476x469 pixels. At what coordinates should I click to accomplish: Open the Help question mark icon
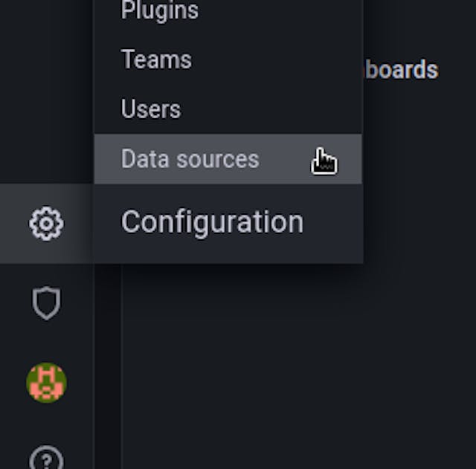[x=46, y=456]
